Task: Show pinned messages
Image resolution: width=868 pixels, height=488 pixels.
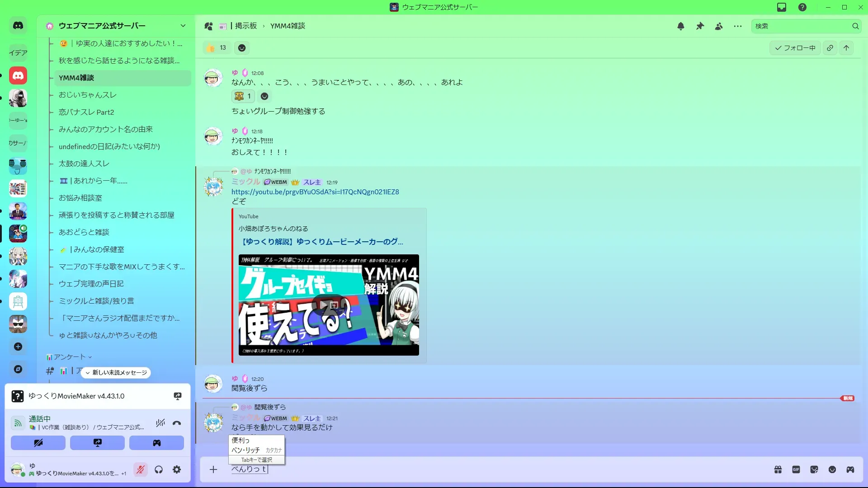Action: coord(700,26)
